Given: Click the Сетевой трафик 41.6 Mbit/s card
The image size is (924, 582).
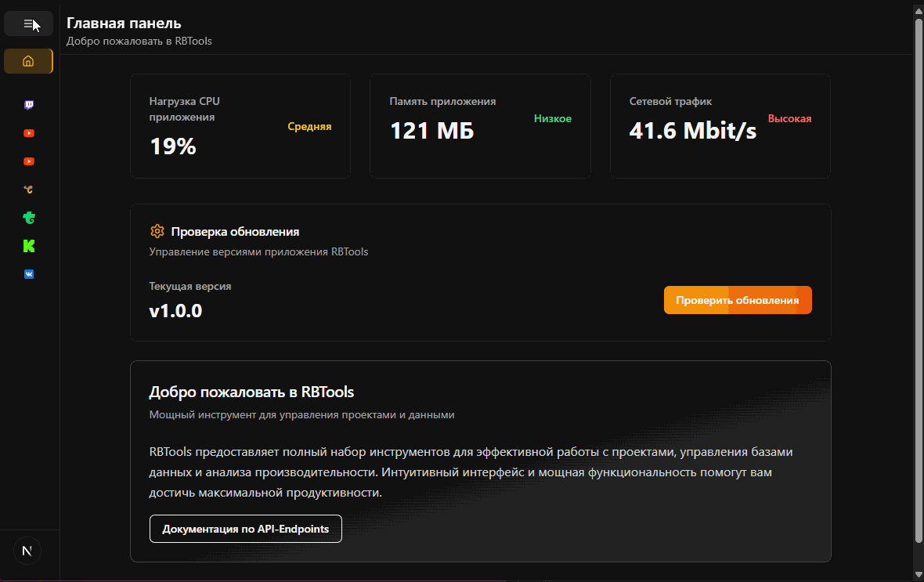Looking at the screenshot, I should 720,126.
